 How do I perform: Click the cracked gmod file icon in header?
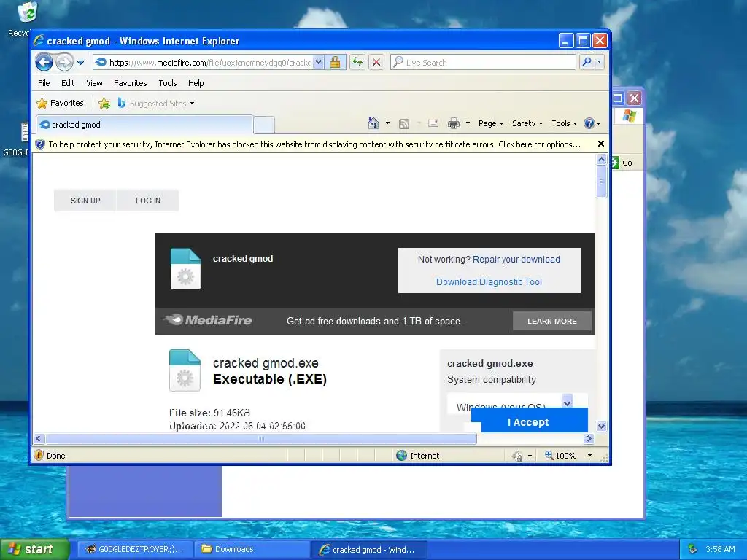tap(186, 269)
